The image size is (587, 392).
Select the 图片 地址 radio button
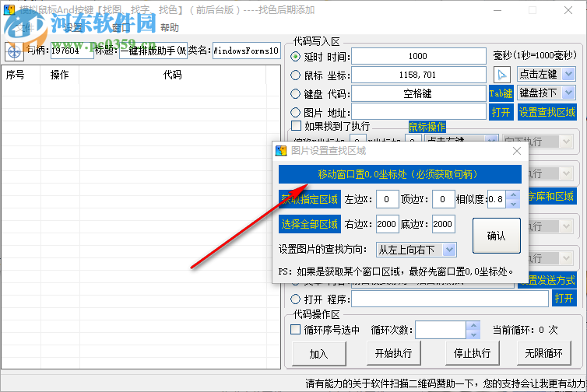(295, 112)
